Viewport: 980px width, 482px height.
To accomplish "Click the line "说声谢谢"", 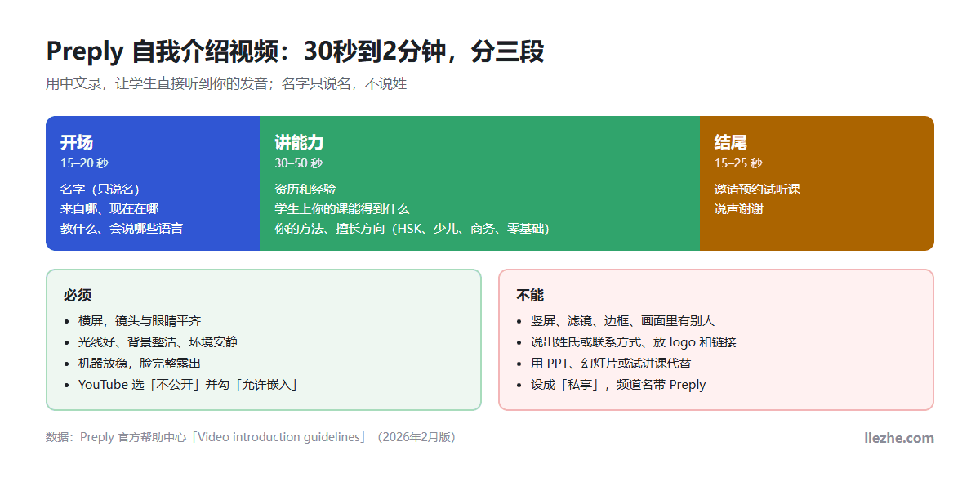I will 739,208.
